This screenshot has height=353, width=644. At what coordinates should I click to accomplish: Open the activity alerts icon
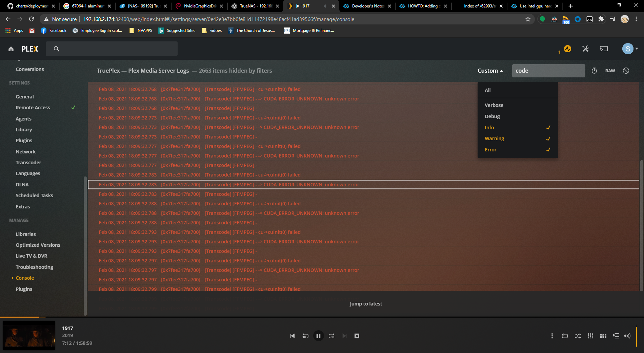[x=567, y=49]
